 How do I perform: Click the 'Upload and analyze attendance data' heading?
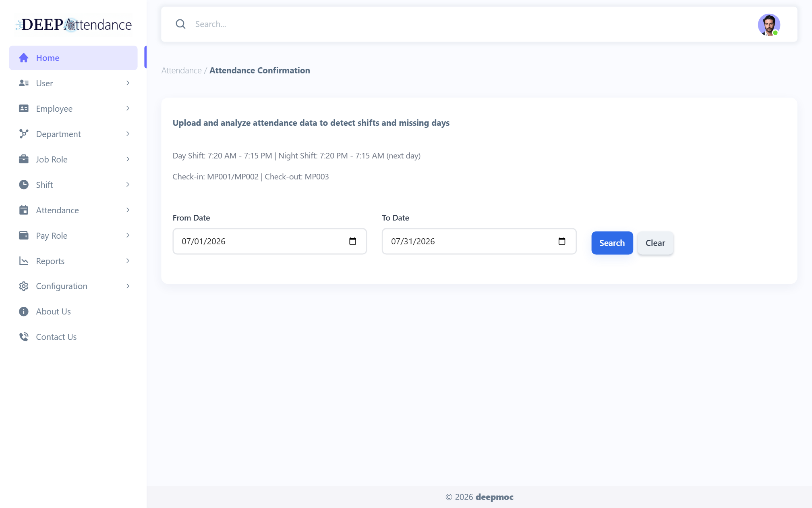(x=311, y=123)
